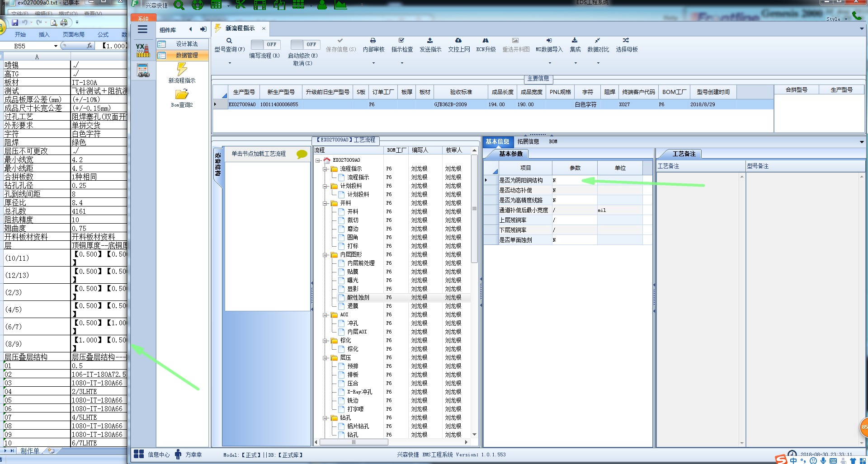Click 数据对比 compare tool
Viewport: 868px width, 464px height.
point(598,45)
